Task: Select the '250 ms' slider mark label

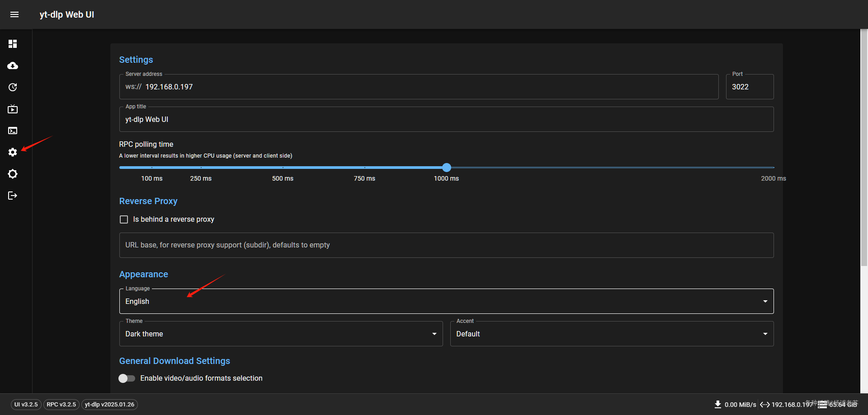Action: tap(201, 178)
